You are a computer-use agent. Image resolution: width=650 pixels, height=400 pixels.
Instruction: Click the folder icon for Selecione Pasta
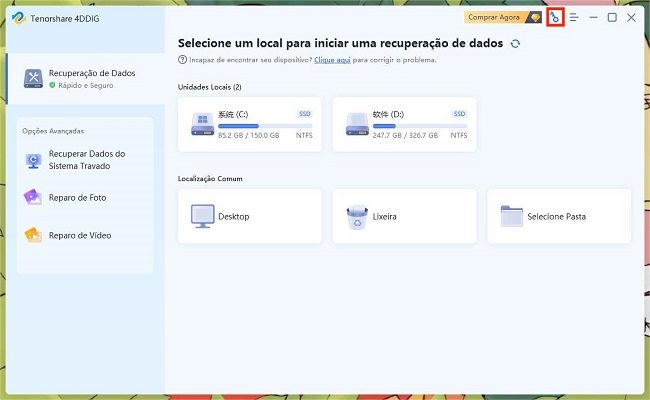click(x=512, y=216)
